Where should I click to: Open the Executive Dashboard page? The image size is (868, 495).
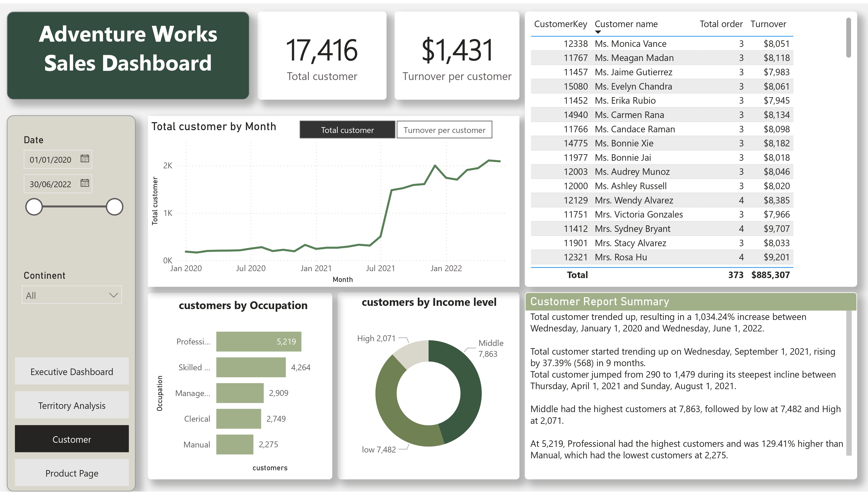point(72,371)
